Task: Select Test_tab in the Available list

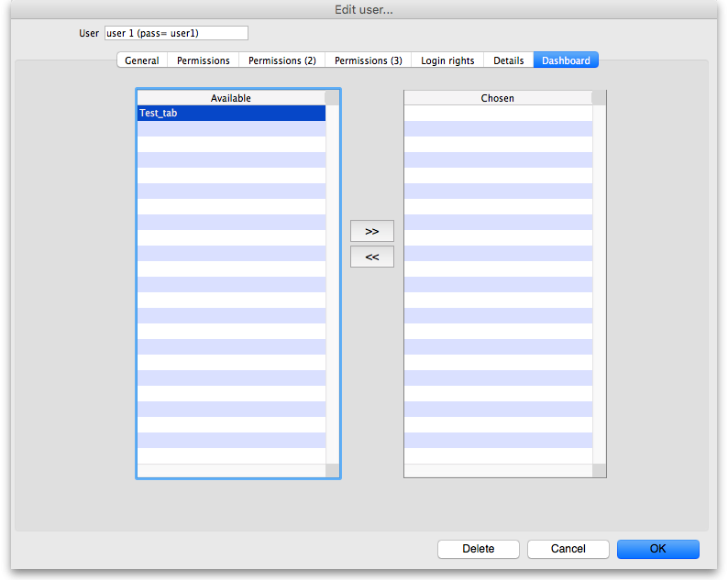Action: (231, 114)
